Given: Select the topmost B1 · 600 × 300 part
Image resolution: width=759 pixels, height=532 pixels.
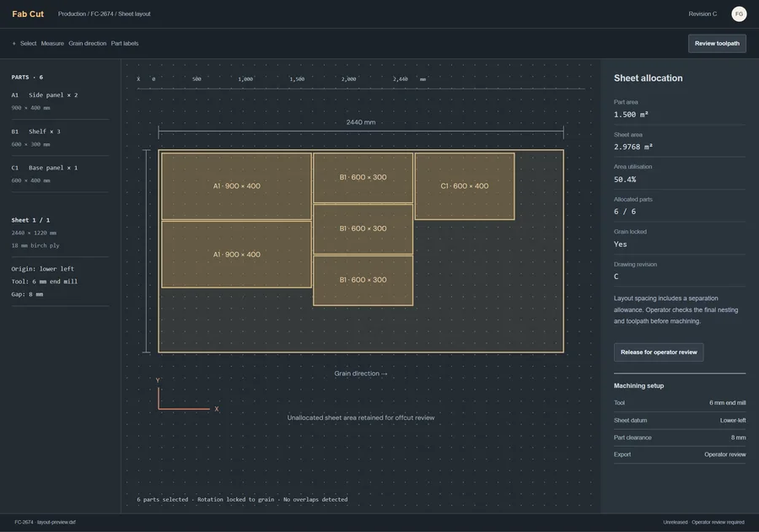Looking at the screenshot, I should (x=363, y=178).
